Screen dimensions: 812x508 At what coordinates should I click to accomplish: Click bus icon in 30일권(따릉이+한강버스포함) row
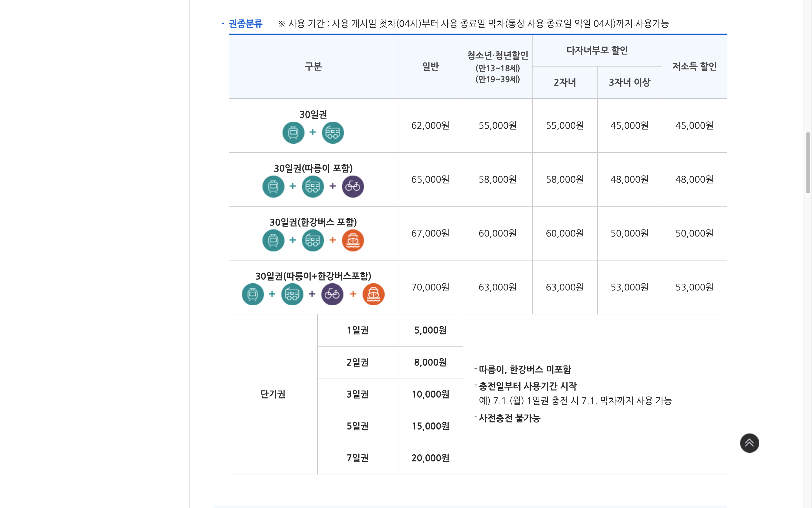[x=292, y=294]
